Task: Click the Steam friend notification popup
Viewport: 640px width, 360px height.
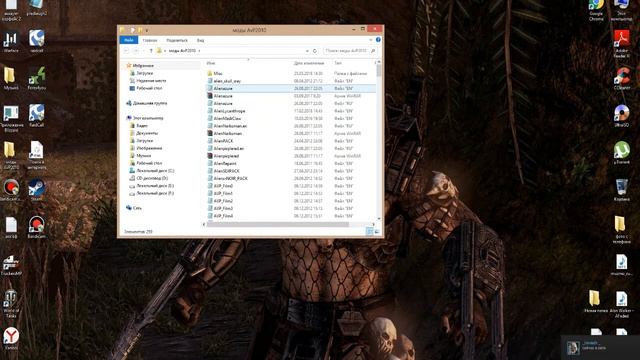Action: [600, 348]
